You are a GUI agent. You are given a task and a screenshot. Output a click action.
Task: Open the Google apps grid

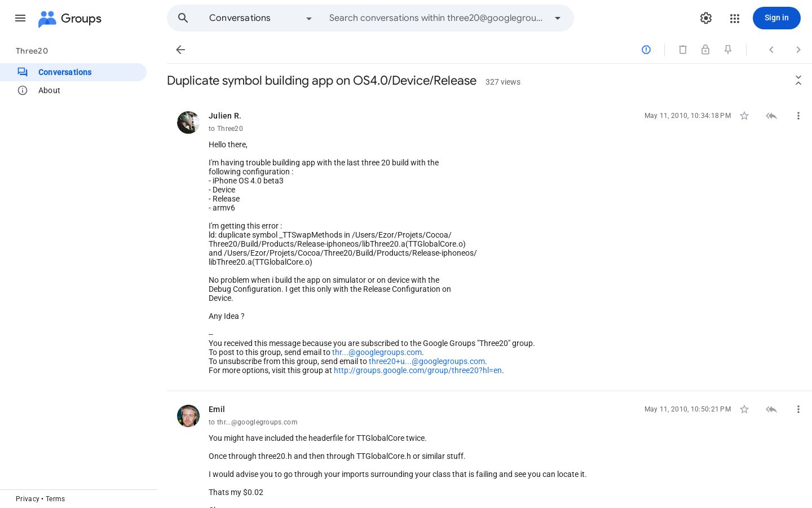[734, 18]
